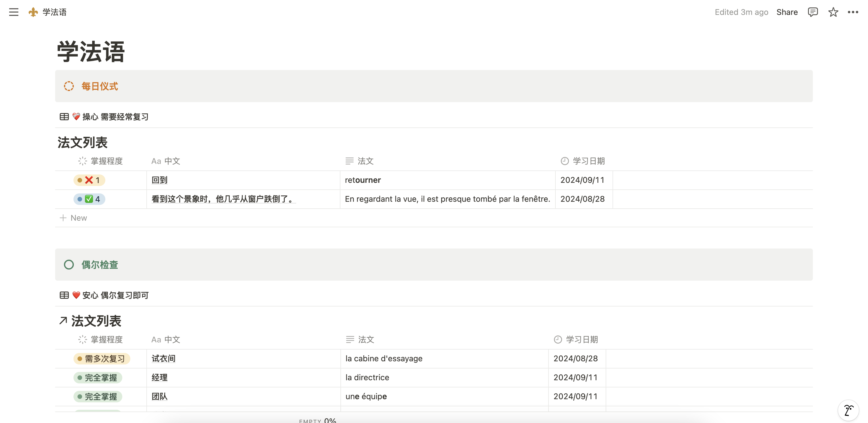The width and height of the screenshot is (868, 423).
Task: Click date 2024/08/28 in 试衣间 row
Action: 576,359
